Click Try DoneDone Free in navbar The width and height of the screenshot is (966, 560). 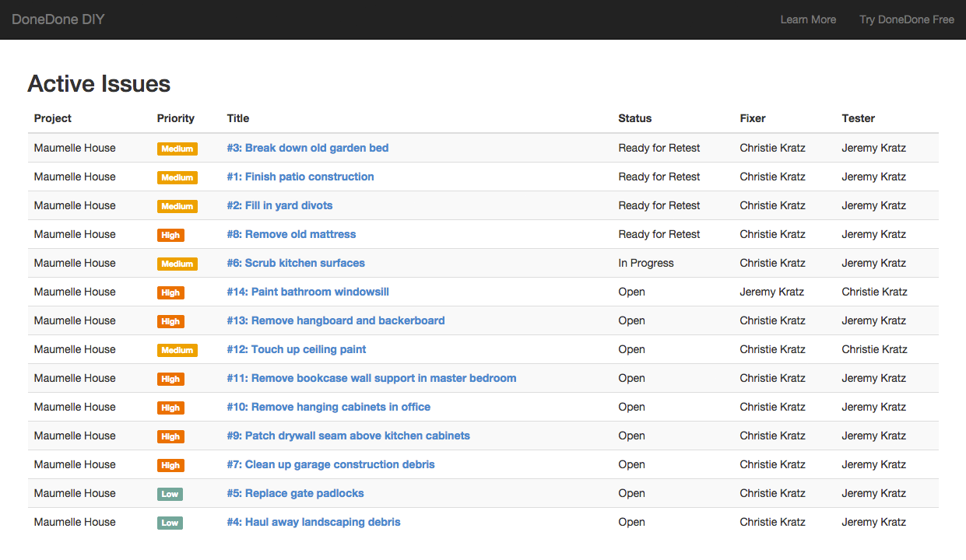pyautogui.click(x=906, y=19)
